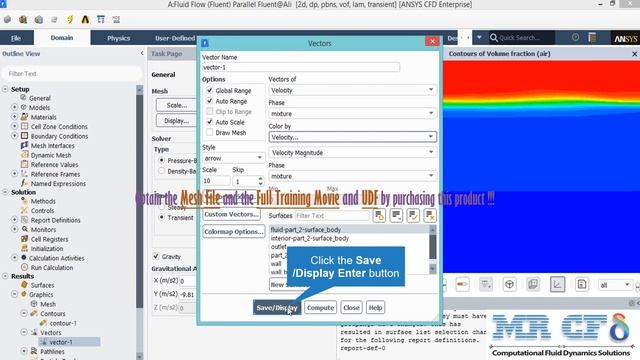Click the Outline View Filter Text field

click(x=72, y=73)
